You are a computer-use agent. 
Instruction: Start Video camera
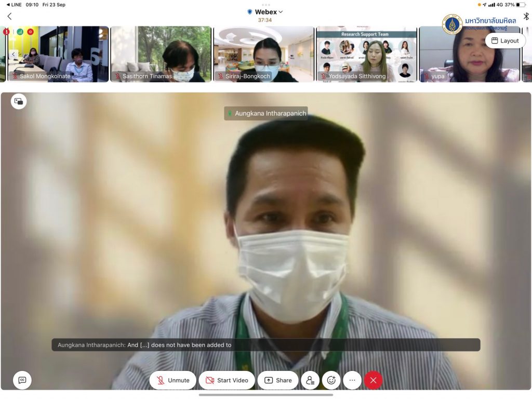click(x=227, y=380)
